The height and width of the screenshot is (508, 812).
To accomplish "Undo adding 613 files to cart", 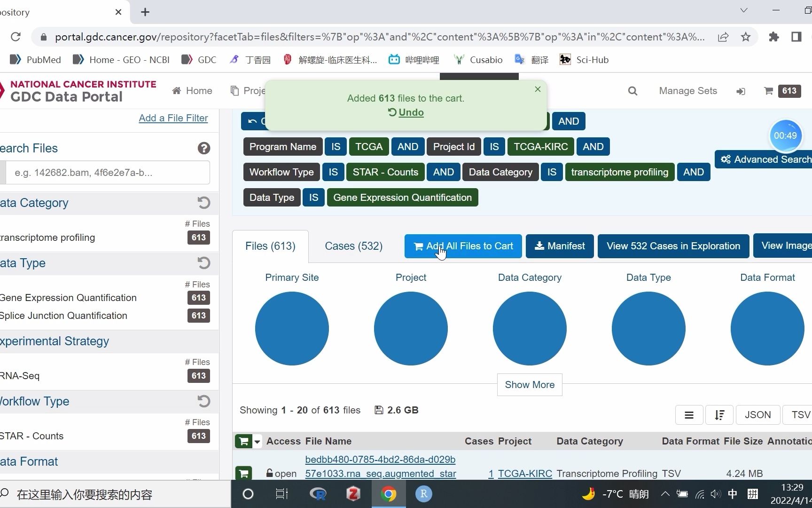I will coord(406,112).
